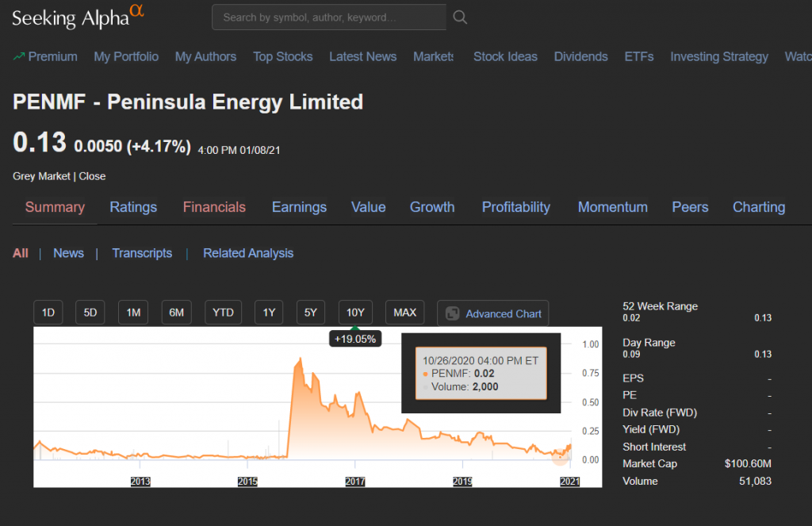Viewport: 812px width, 526px height.
Task: Open the Value tab
Action: 368,207
